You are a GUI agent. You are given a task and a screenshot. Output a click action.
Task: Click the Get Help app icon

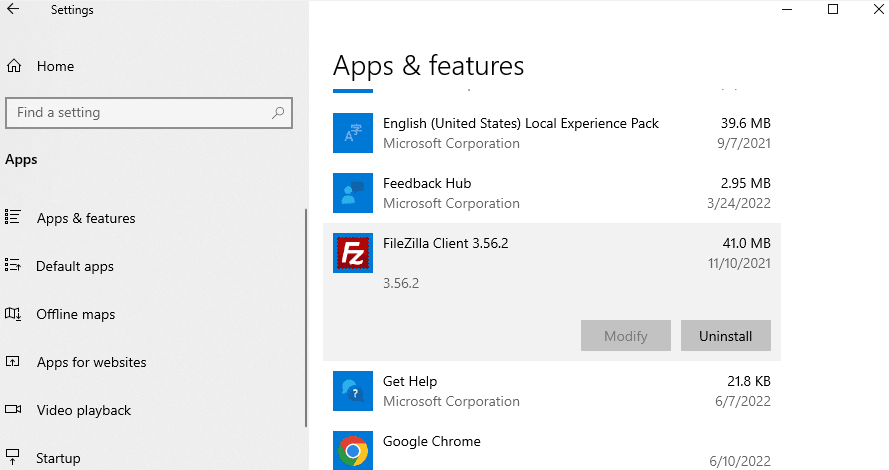coord(352,391)
